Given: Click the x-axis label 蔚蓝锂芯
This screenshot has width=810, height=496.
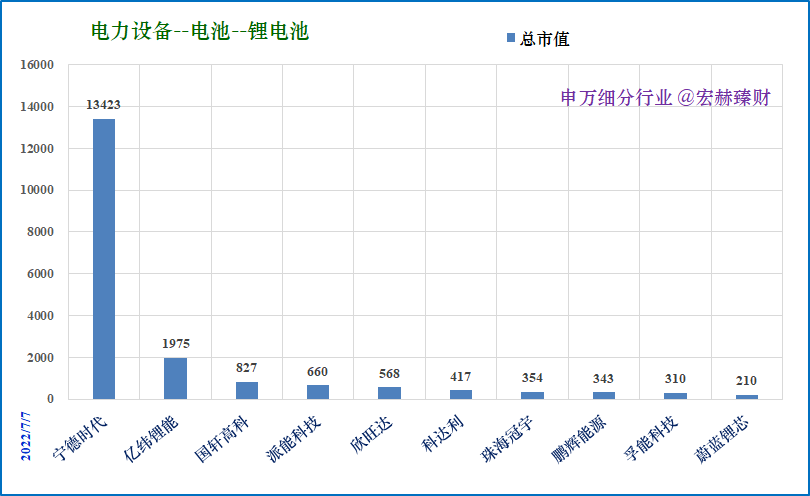Looking at the screenshot, I should tap(722, 439).
